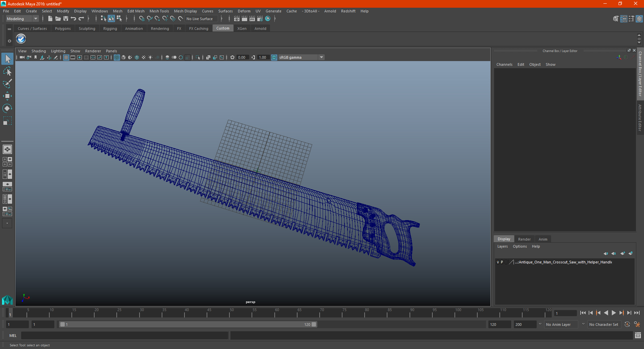The height and width of the screenshot is (349, 644).
Task: Pick the Scale tool in toolbox
Action: tap(7, 121)
